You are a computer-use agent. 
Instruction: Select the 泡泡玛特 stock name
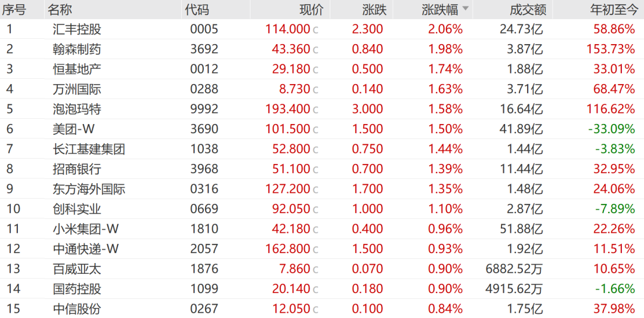pyautogui.click(x=77, y=109)
